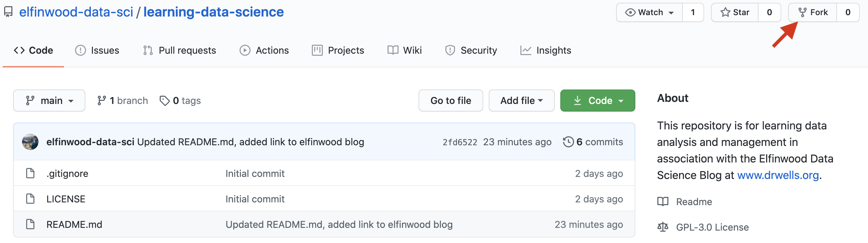Screen dimensions: 868x243
Task: Expand the main branch selector
Action: 49,101
